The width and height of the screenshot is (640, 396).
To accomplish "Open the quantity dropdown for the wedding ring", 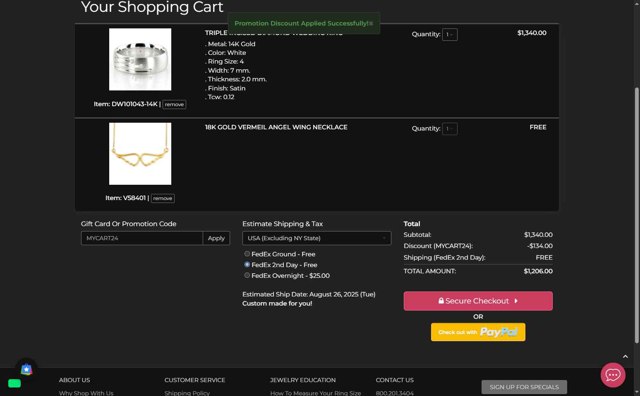I will click(x=450, y=34).
